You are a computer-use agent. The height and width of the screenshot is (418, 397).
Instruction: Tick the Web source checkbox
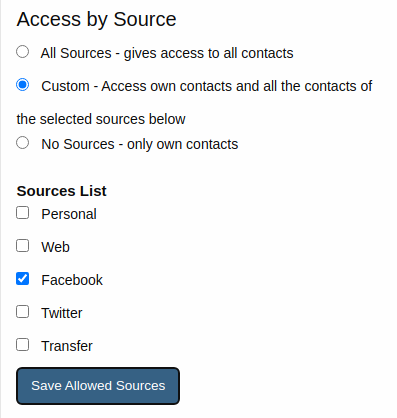pyautogui.click(x=23, y=246)
